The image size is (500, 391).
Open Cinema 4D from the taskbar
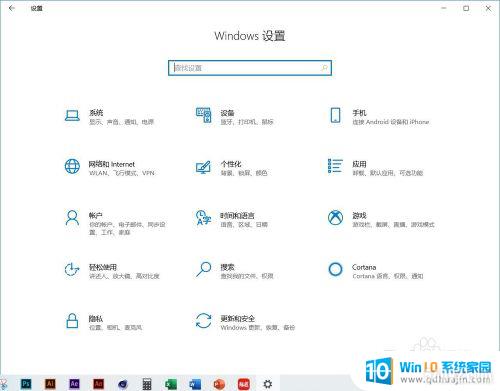tap(123, 384)
